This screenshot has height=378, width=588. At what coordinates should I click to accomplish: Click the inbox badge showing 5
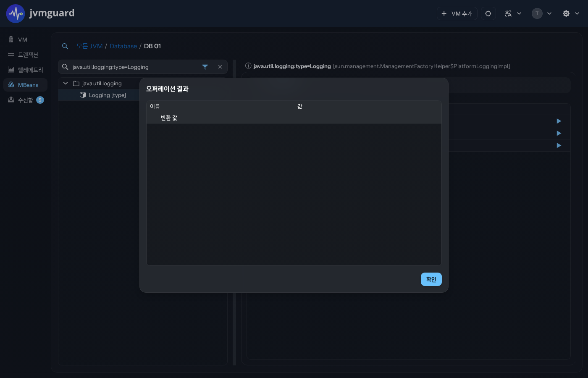pyautogui.click(x=40, y=100)
